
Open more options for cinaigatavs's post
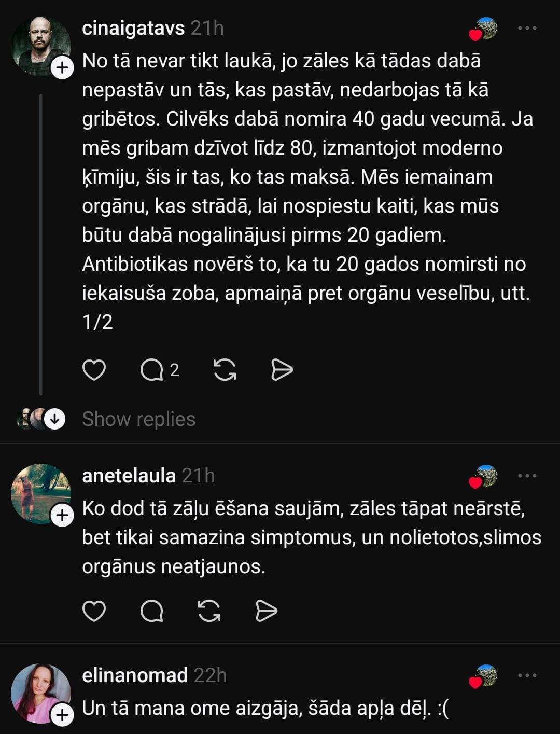click(527, 28)
